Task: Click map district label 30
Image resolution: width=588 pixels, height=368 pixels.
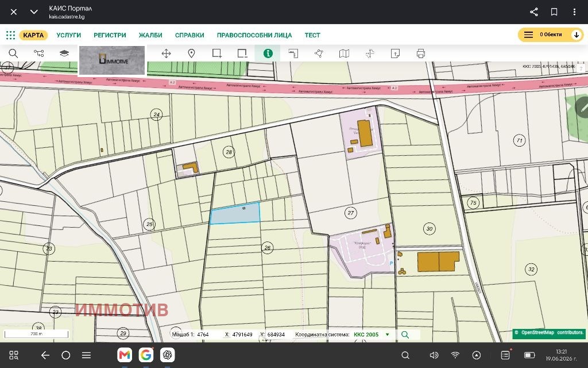Action: click(x=430, y=228)
